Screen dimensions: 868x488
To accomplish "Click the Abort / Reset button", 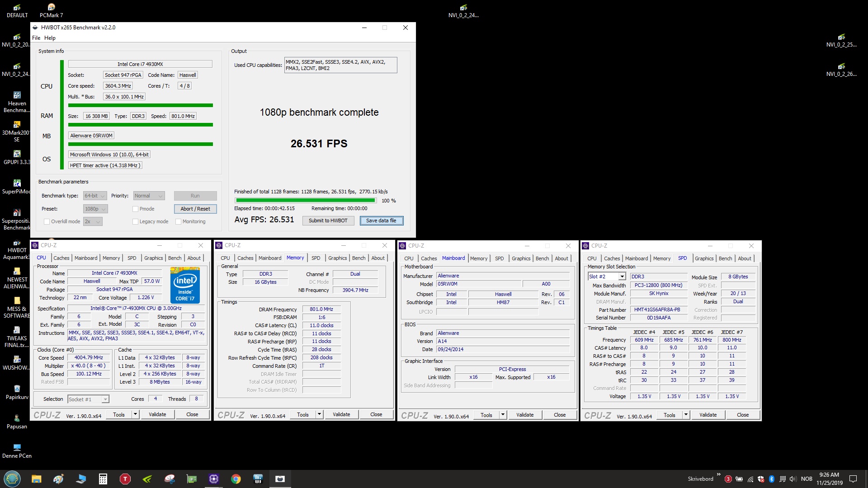I will pyautogui.click(x=195, y=209).
